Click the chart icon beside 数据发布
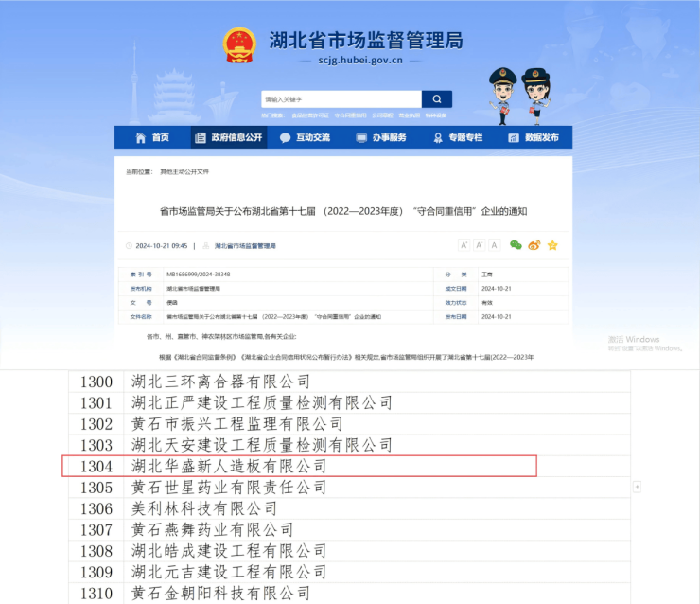 [514, 137]
